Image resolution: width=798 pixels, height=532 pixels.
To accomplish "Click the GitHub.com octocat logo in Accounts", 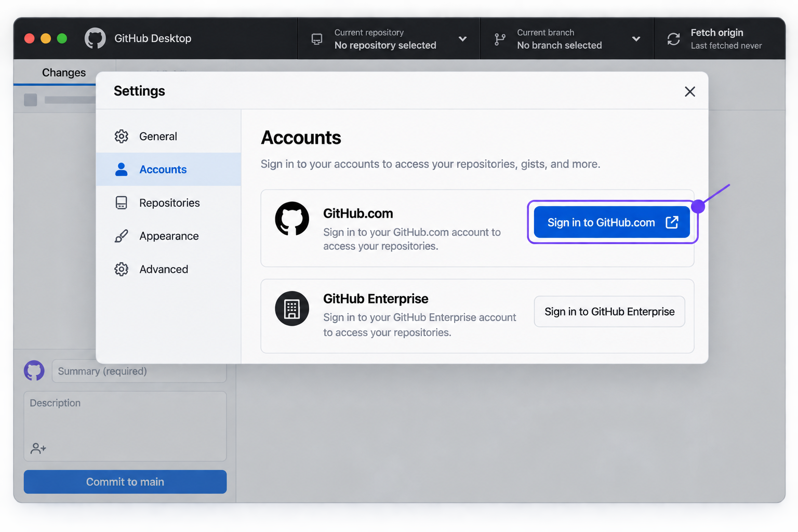I will pos(292,219).
